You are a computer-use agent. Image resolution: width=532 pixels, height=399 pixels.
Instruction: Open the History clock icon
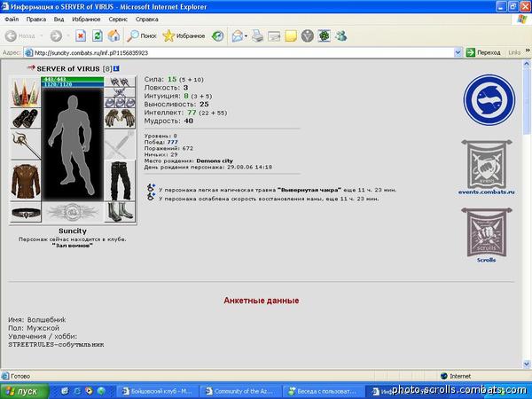217,35
